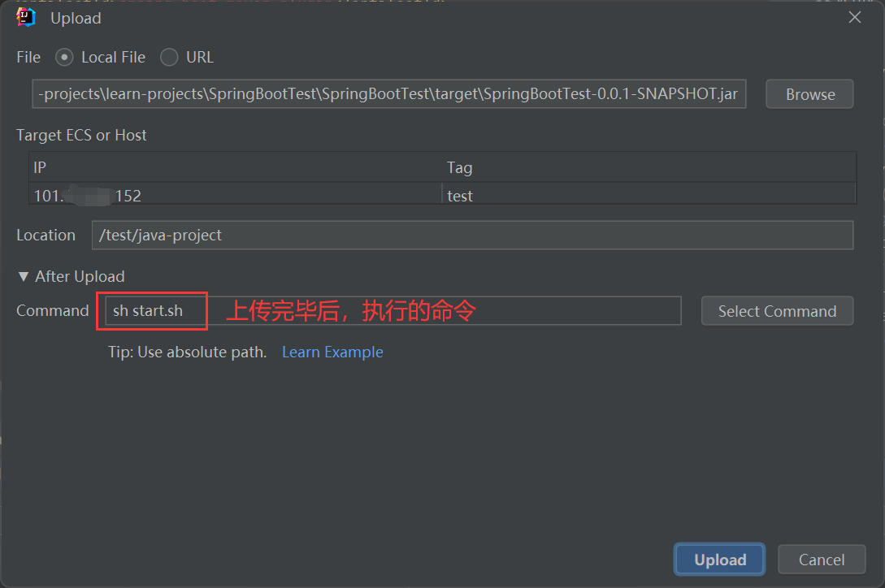The image size is (885, 588).
Task: Click the IntelliJ IDEA logo icon
Action: coord(24,17)
